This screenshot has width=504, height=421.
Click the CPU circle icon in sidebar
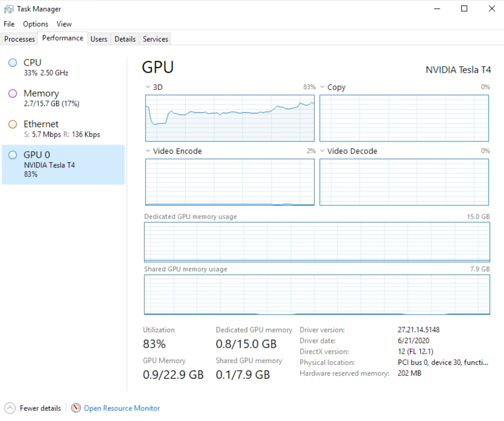point(13,63)
